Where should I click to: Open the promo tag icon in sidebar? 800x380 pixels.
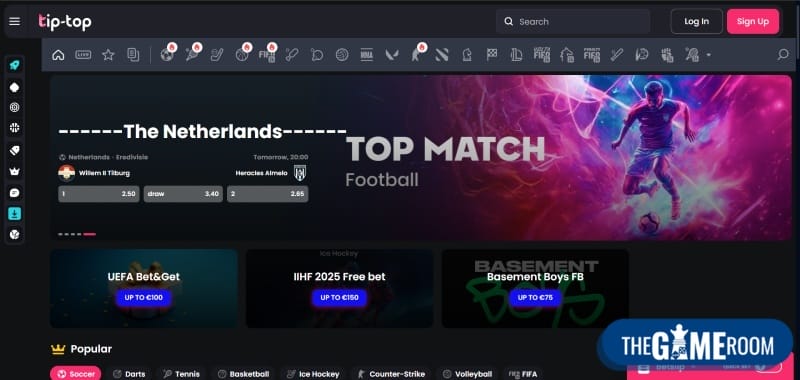(15, 150)
